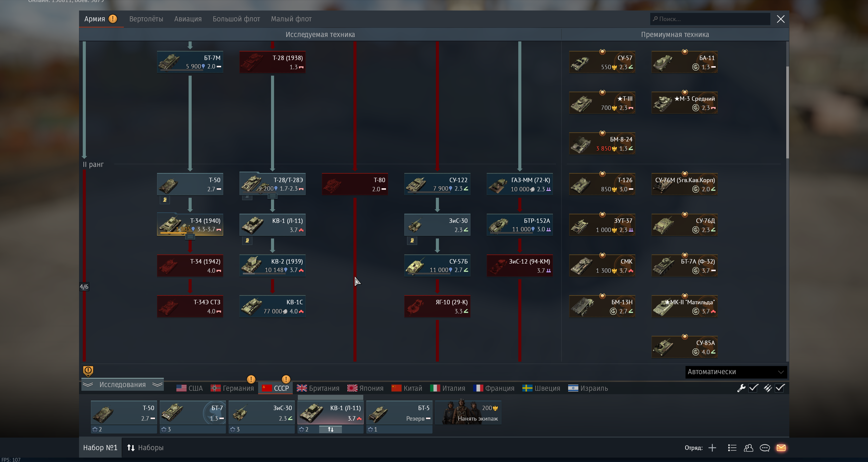Expand the Т-34 (1940) vehicle group
The height and width of the screenshot is (462, 868).
coord(190,237)
